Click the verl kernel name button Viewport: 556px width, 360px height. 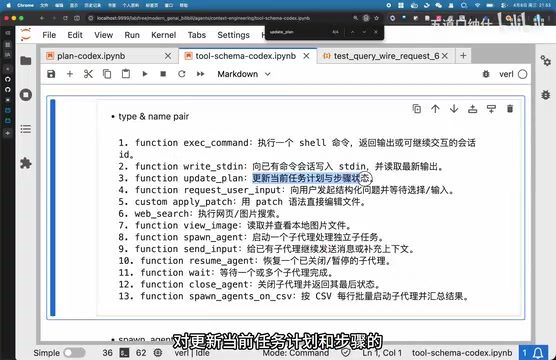coord(506,74)
